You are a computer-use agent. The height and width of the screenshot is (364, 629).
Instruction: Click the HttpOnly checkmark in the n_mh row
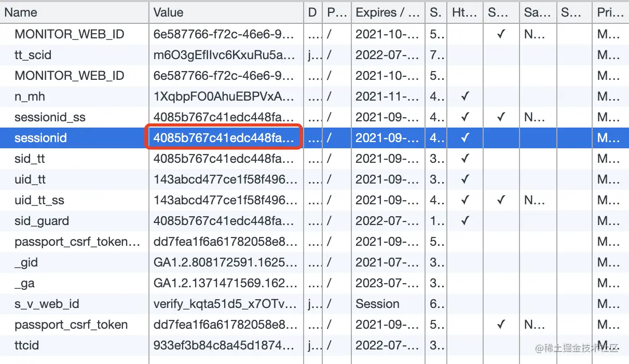(465, 96)
